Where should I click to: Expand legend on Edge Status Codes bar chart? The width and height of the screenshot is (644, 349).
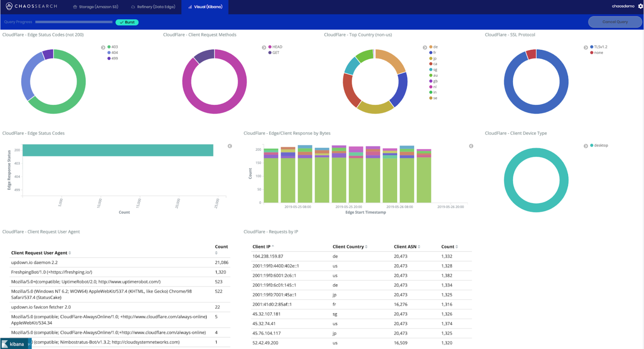coord(230,146)
